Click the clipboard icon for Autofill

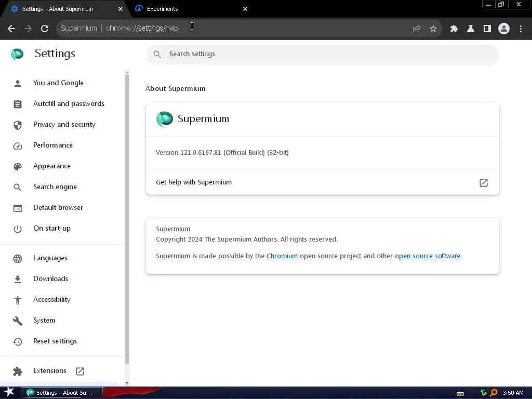click(18, 104)
